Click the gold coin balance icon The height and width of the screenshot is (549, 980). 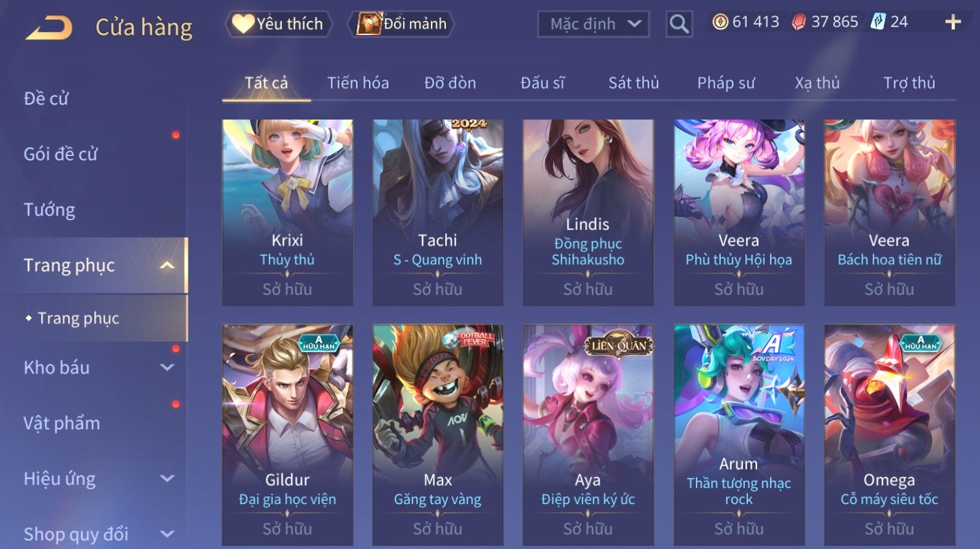pos(720,22)
